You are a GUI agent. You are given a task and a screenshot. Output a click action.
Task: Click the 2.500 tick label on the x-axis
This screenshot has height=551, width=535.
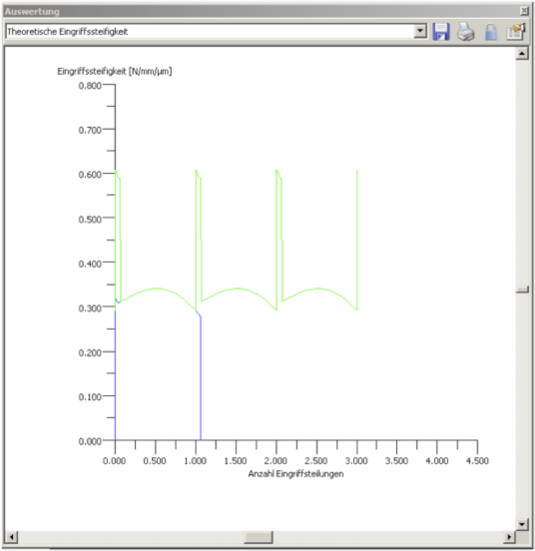click(x=316, y=461)
